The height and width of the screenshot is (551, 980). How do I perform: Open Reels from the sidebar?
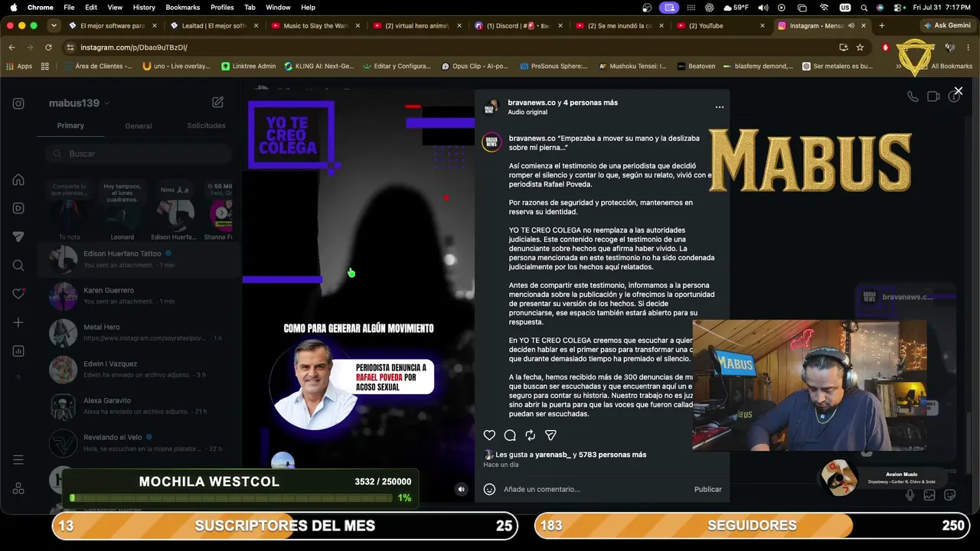[x=18, y=208]
